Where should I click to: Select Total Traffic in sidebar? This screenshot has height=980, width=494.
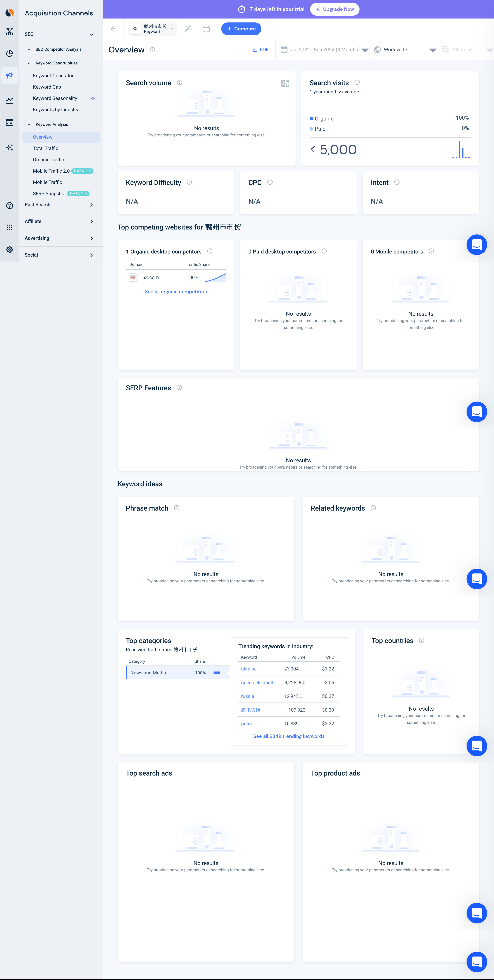coord(46,148)
